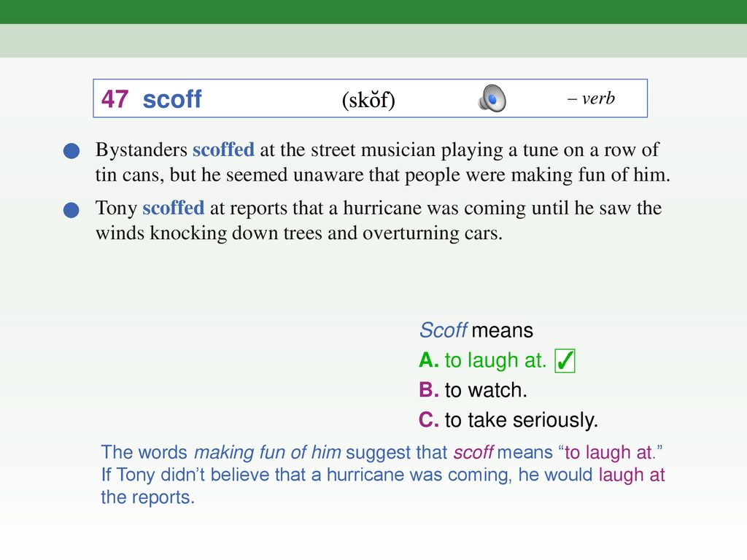Viewport: 747px width, 560px height.
Task: Play the scoff pronunciation audio
Action: (492, 98)
